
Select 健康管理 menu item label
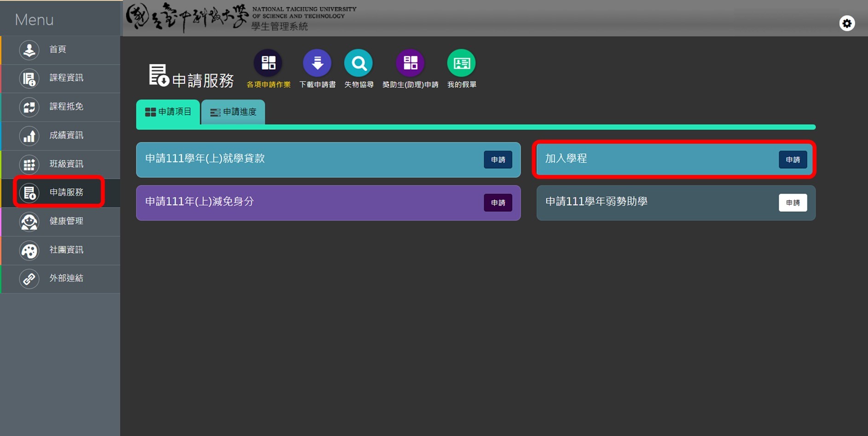(66, 221)
